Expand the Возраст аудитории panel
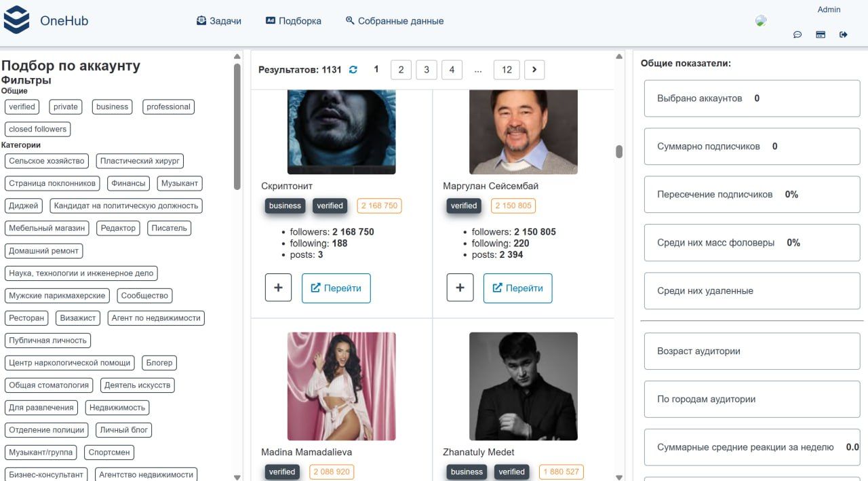 pyautogui.click(x=751, y=351)
